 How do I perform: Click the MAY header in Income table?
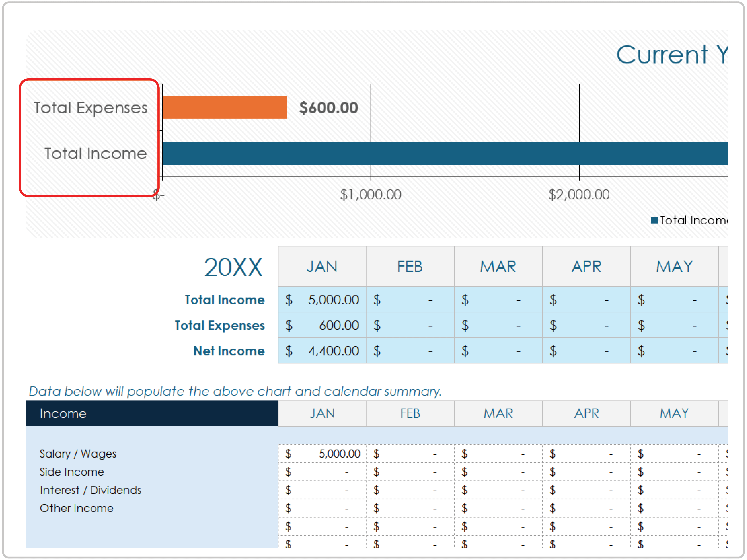[674, 413]
